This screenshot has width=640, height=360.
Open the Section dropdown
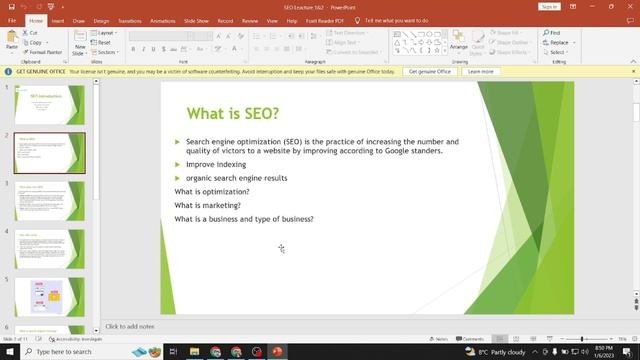105,52
